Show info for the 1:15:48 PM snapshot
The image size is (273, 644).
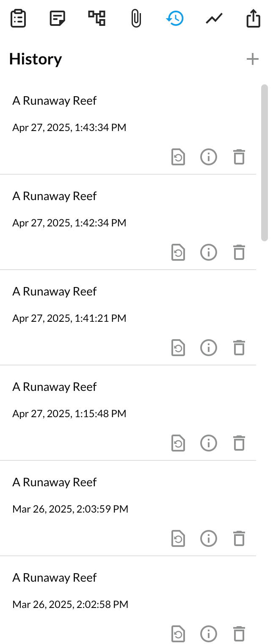[x=208, y=443]
